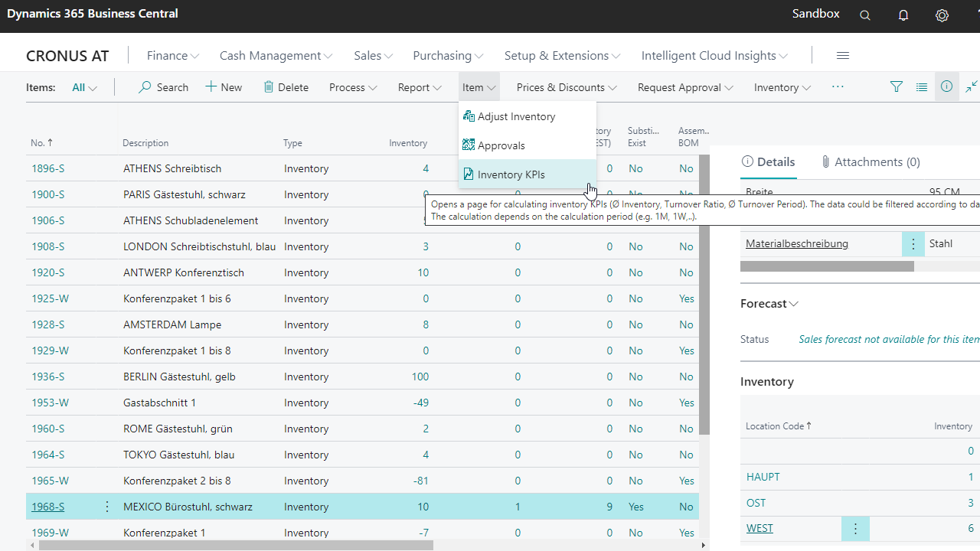Open the All views filter dropdown
The height and width of the screenshot is (551, 980).
pyautogui.click(x=84, y=87)
